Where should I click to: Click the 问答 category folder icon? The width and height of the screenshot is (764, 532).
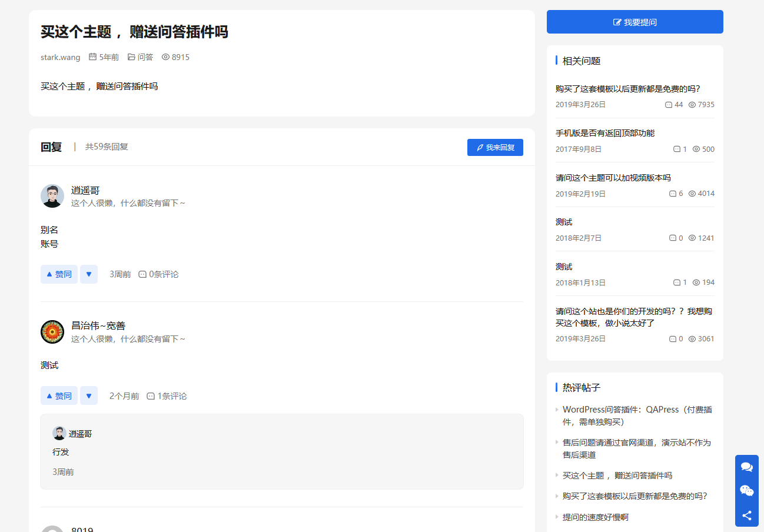tap(131, 57)
